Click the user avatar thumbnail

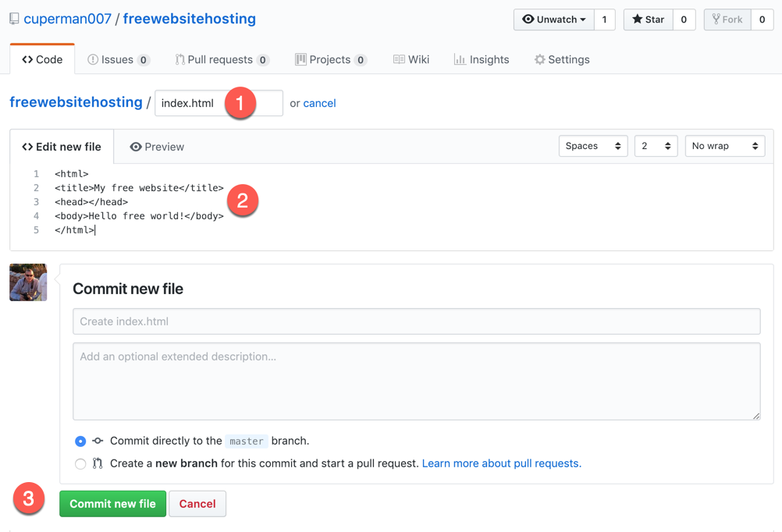tap(28, 282)
